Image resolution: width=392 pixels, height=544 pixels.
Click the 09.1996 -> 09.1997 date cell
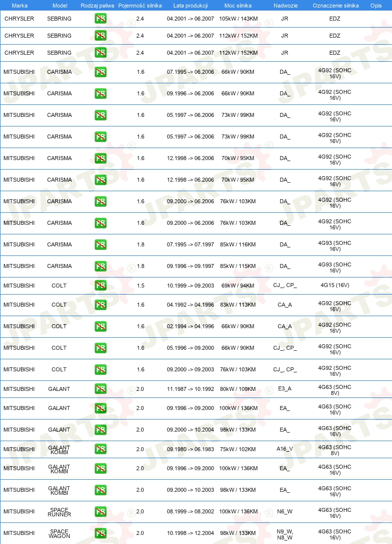click(x=190, y=266)
